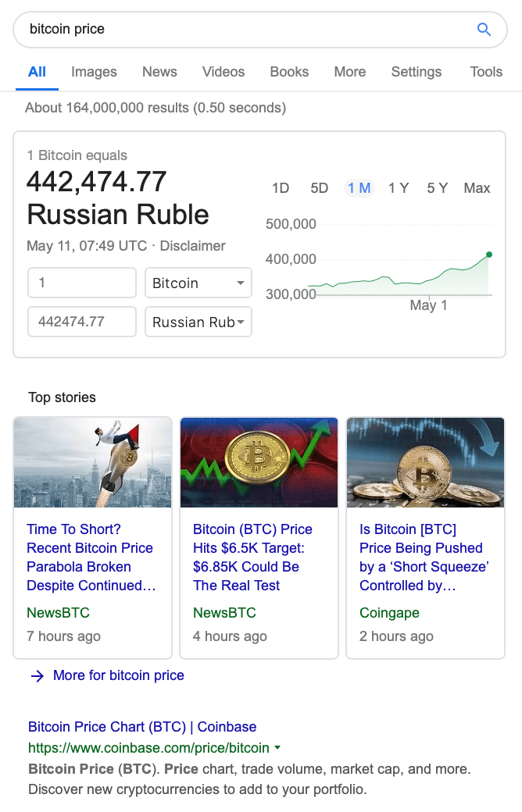Click the bitcoin price search box
The width and height of the screenshot is (522, 812).
point(242,30)
